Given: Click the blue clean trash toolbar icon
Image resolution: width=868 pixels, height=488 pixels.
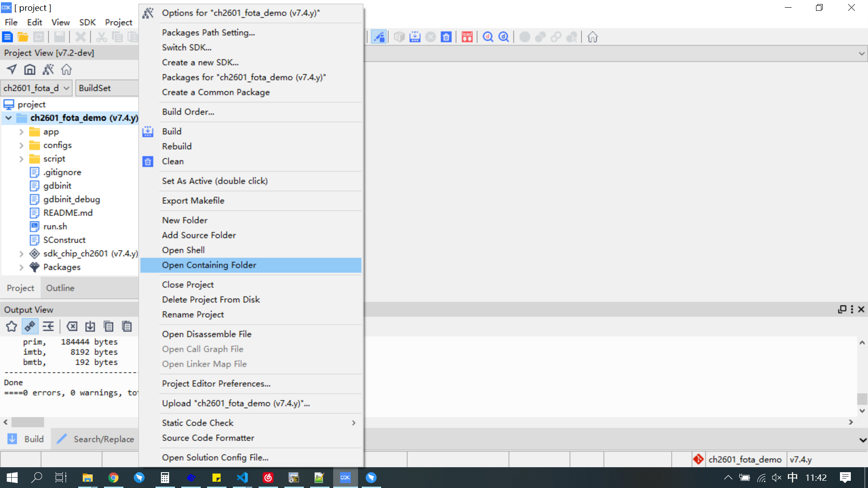Looking at the screenshot, I should 446,37.
